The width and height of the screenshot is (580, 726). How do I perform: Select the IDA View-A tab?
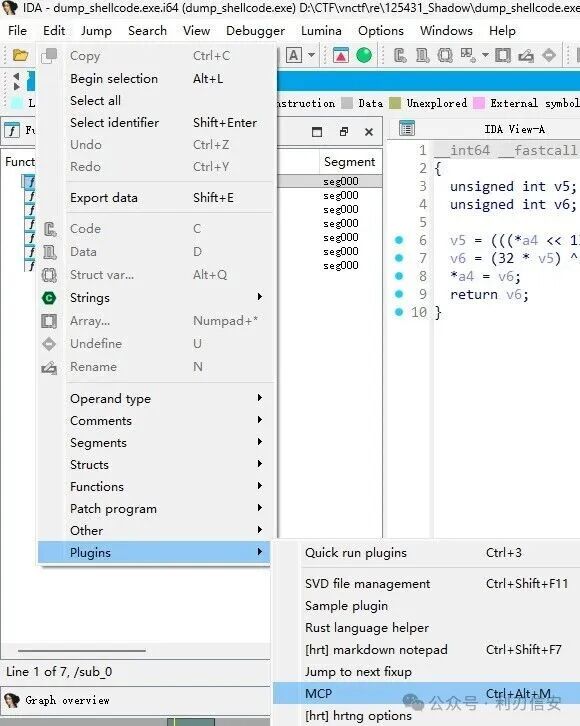coord(514,129)
